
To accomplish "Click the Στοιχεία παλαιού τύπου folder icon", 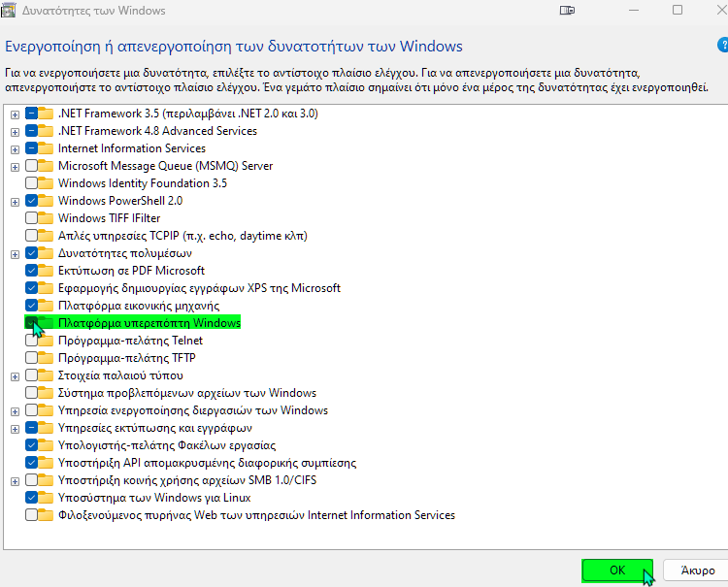I will [45, 375].
